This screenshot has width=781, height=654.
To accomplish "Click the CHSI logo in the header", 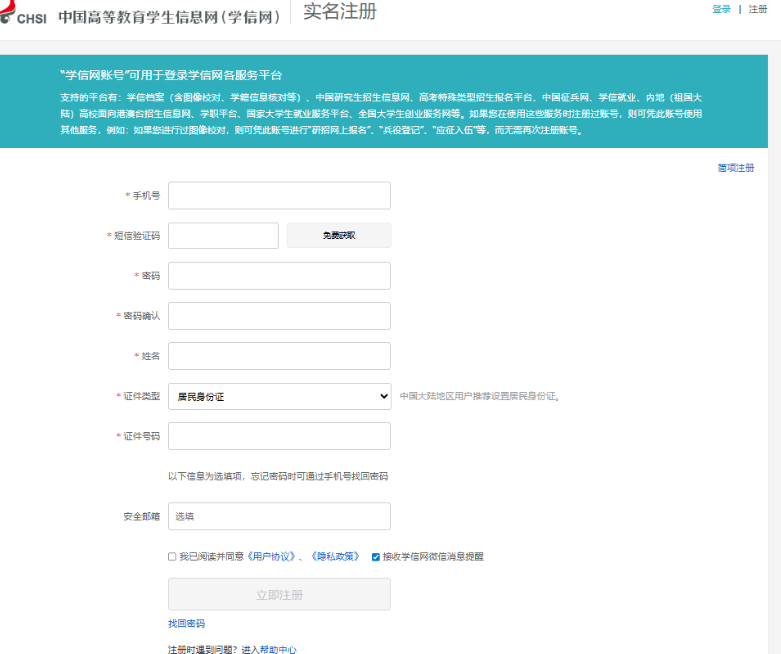I will click(24, 16).
